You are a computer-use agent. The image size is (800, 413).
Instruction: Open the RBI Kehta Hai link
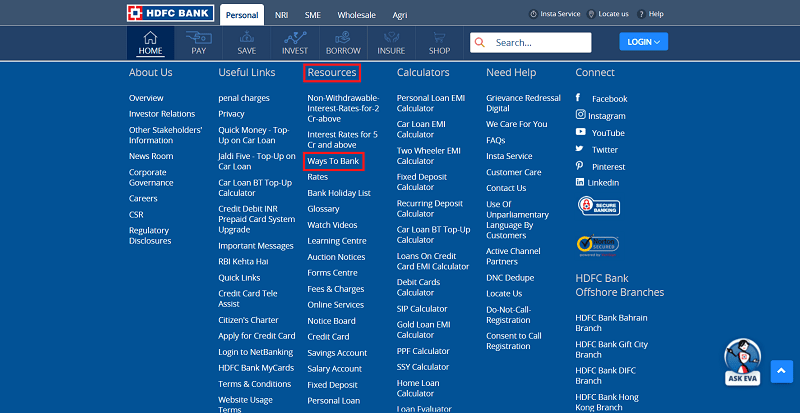243,261
